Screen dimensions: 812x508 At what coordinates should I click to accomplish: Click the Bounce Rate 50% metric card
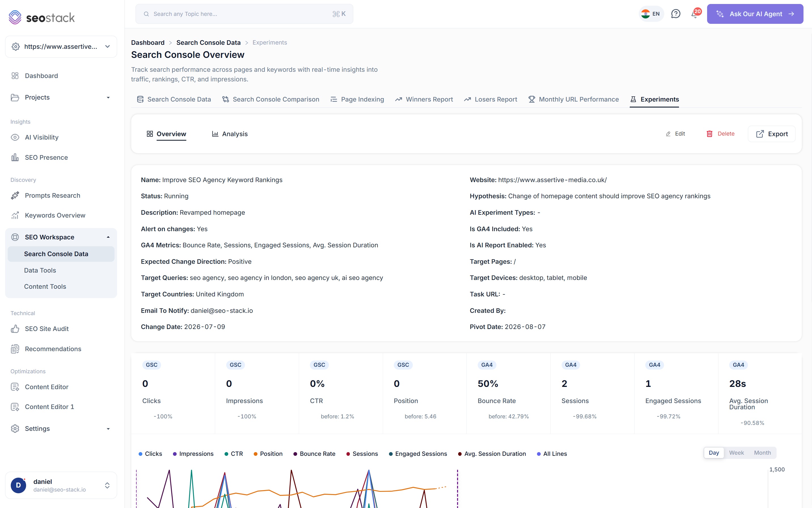click(508, 393)
